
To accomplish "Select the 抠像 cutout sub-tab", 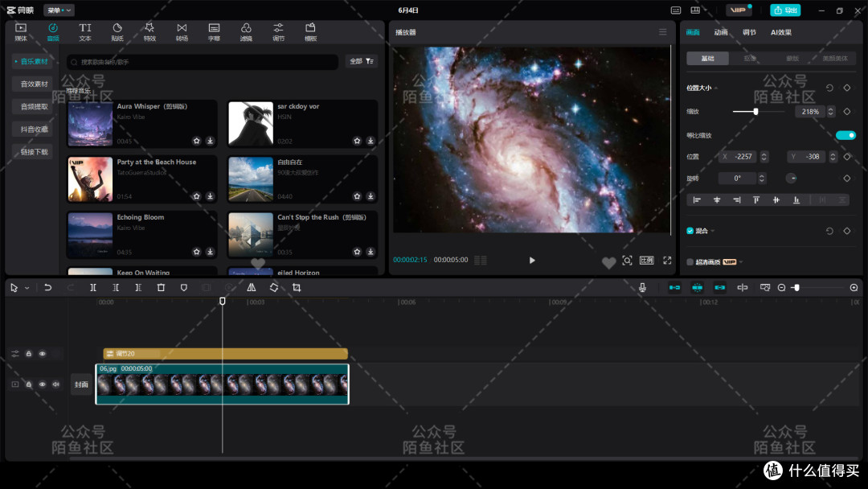I will tap(750, 58).
